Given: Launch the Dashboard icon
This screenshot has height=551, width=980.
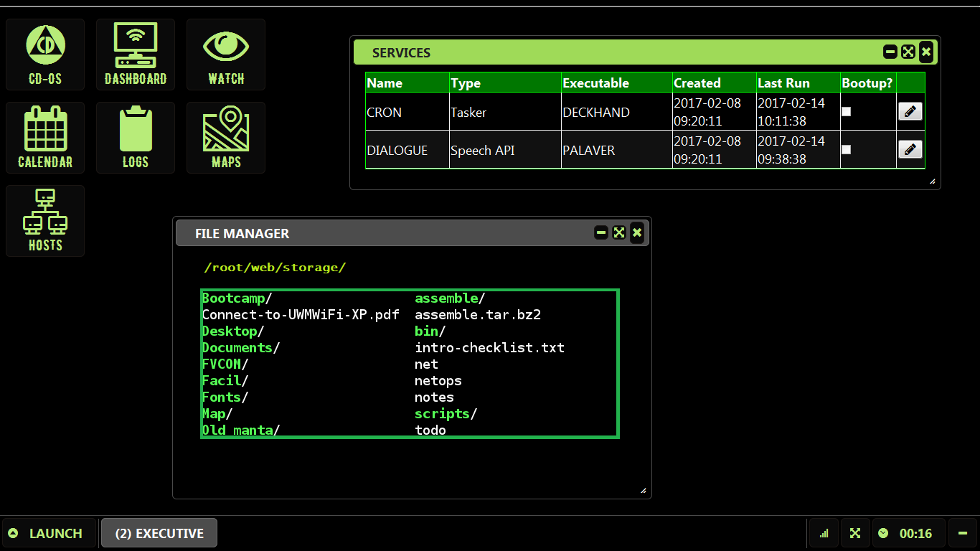Looking at the screenshot, I should pos(136,55).
